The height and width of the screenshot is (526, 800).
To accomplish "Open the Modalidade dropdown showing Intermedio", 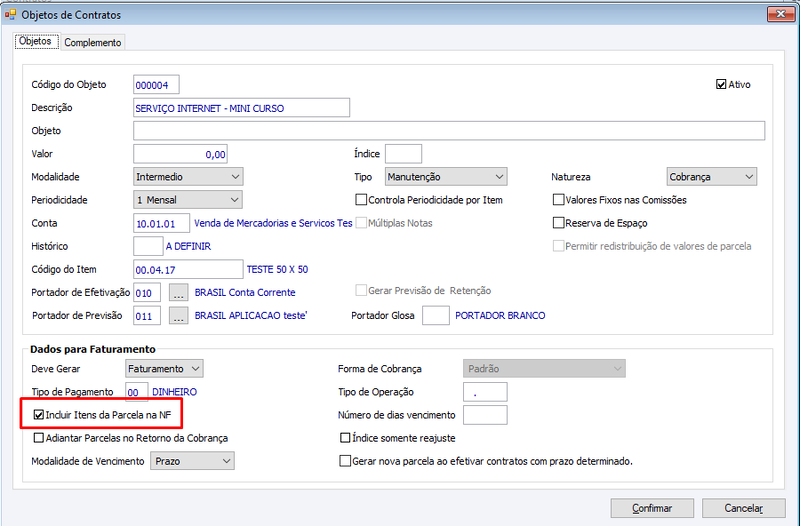I will pos(188,177).
